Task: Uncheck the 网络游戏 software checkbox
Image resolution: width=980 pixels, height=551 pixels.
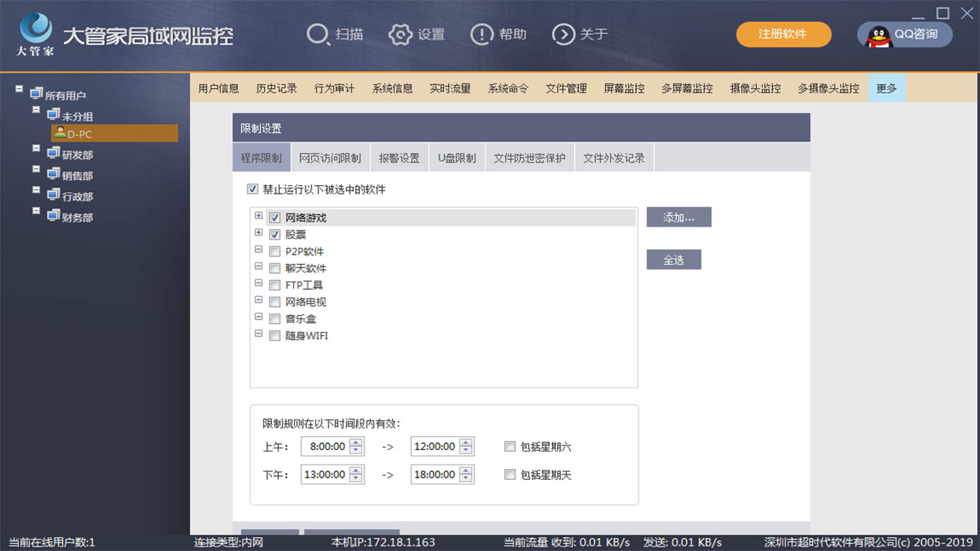Action: pos(274,217)
